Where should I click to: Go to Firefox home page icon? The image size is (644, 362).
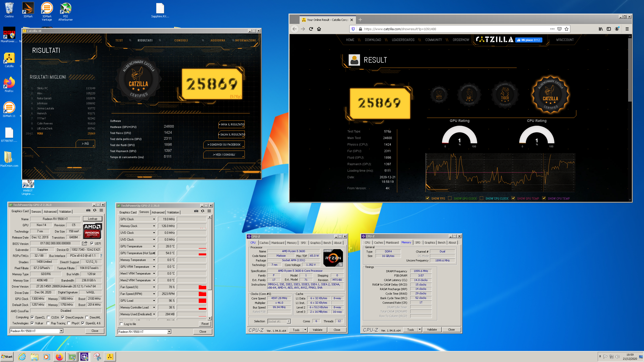(319, 29)
